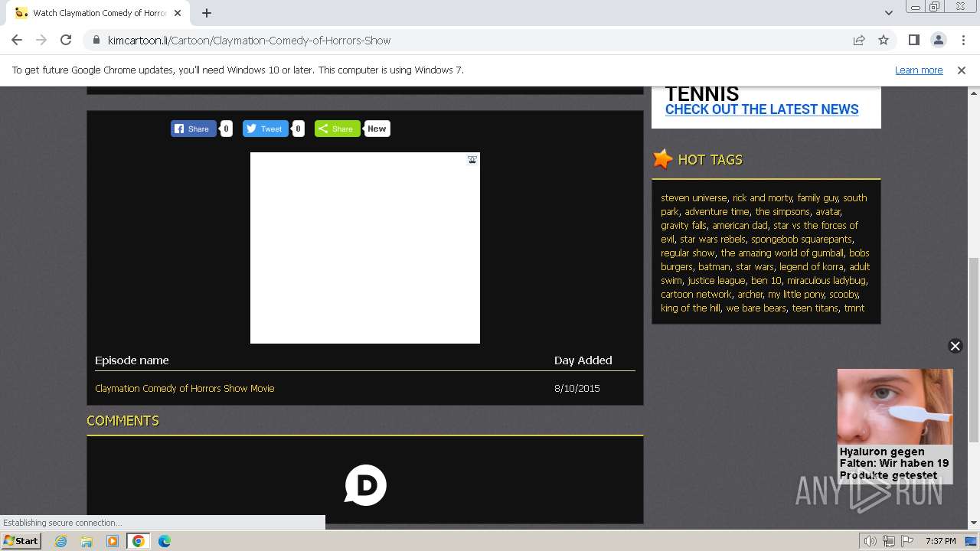Open the Learn more link

pyautogui.click(x=919, y=70)
